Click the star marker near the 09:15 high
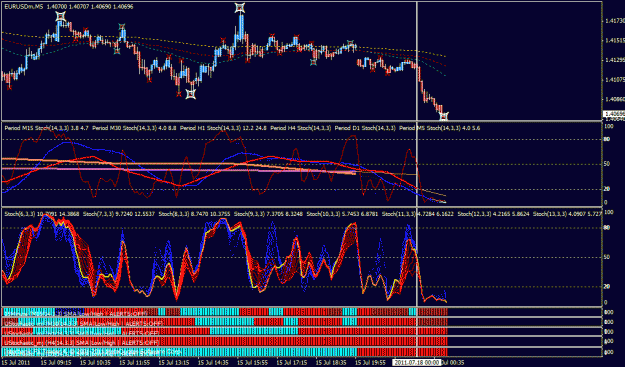 point(61,16)
